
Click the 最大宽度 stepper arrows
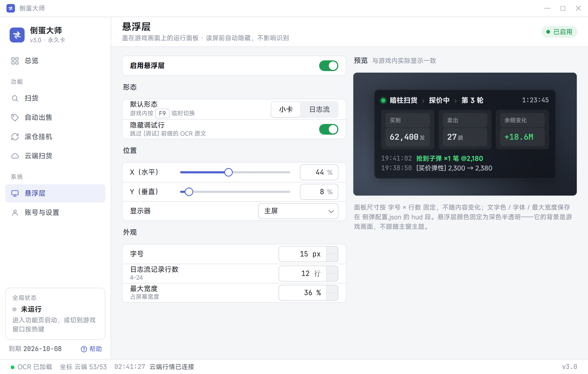tap(332, 293)
